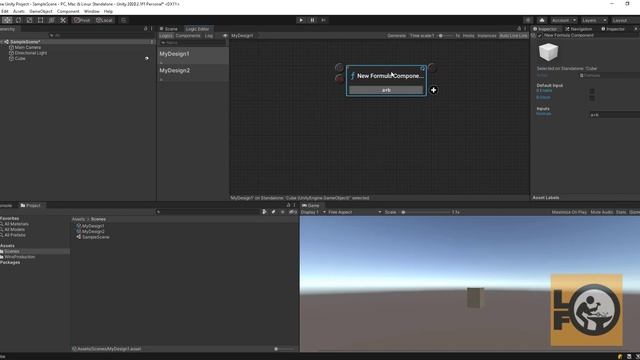
Task: Open the Help menu
Action: (108, 11)
